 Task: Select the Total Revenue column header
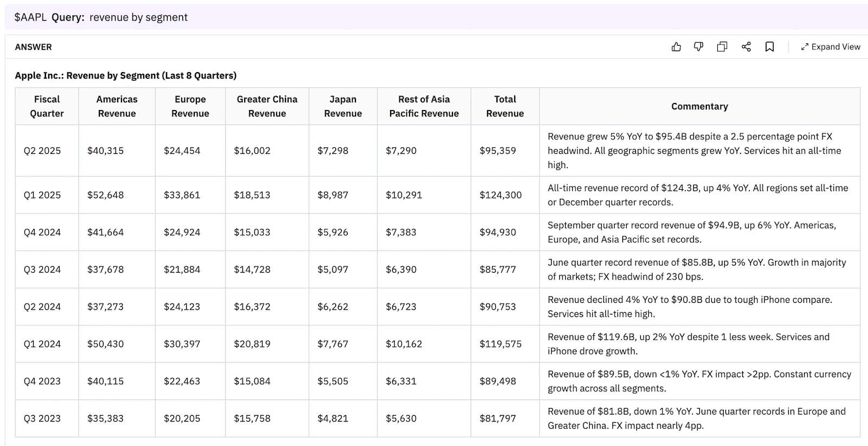(505, 106)
